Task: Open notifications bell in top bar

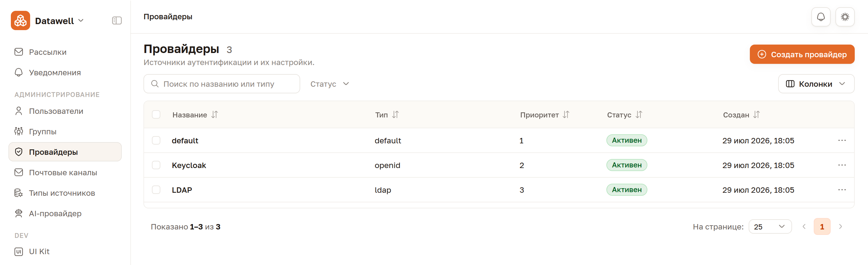Action: 820,17
